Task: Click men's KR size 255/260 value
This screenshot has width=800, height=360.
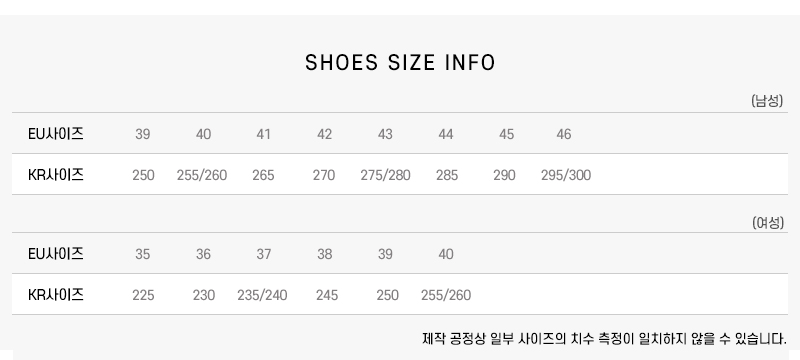Action: tap(202, 175)
